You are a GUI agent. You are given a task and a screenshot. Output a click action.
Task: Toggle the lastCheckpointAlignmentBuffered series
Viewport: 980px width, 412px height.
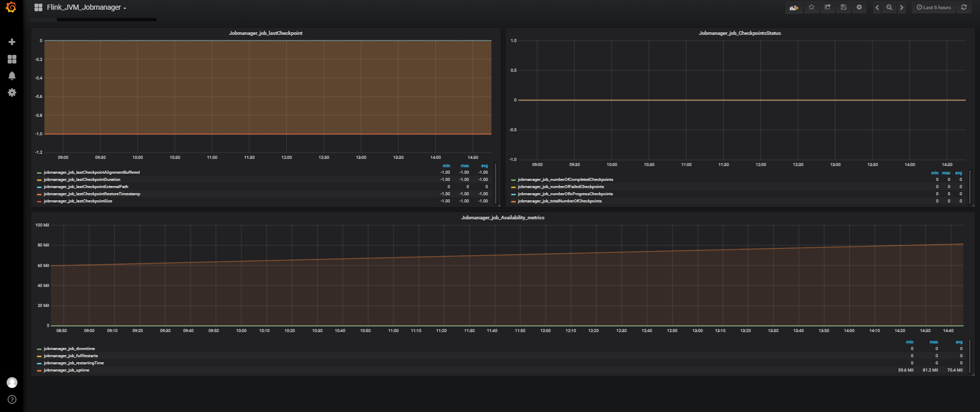92,172
